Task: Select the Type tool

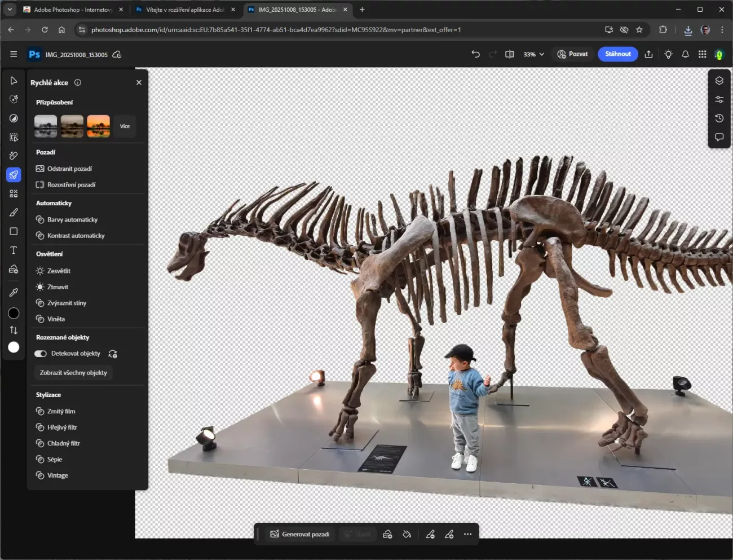Action: click(x=14, y=250)
